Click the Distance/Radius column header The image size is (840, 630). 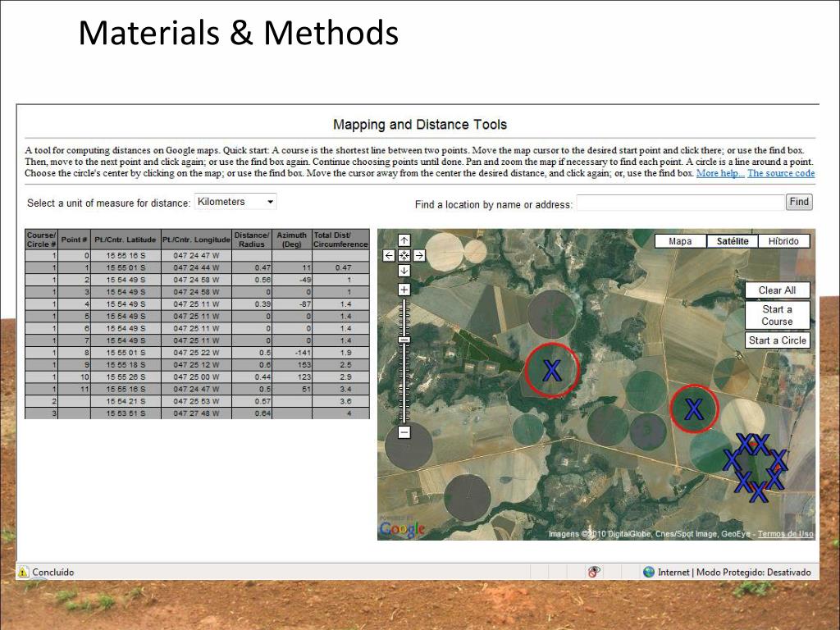252,240
